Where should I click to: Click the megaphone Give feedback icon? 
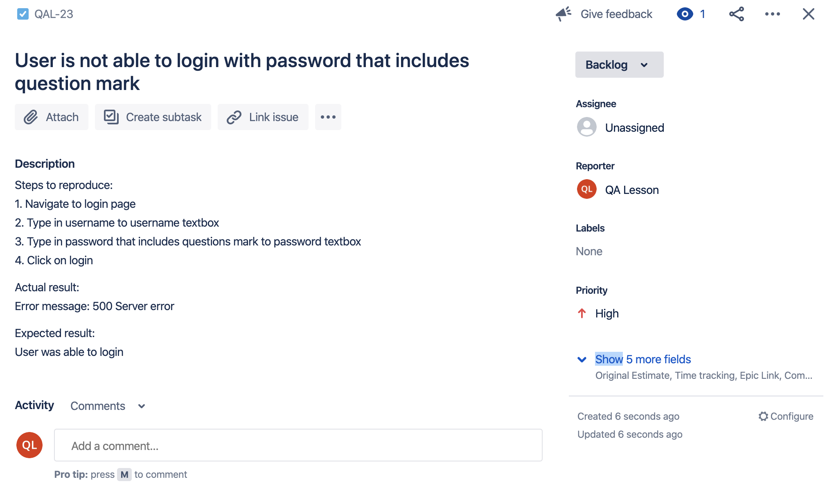[x=563, y=13]
